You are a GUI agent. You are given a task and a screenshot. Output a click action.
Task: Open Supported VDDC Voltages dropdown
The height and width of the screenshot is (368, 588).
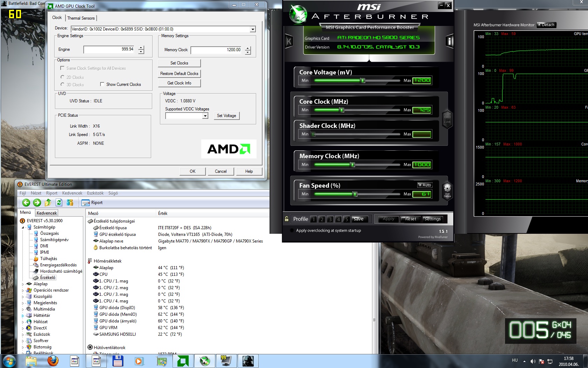(205, 116)
